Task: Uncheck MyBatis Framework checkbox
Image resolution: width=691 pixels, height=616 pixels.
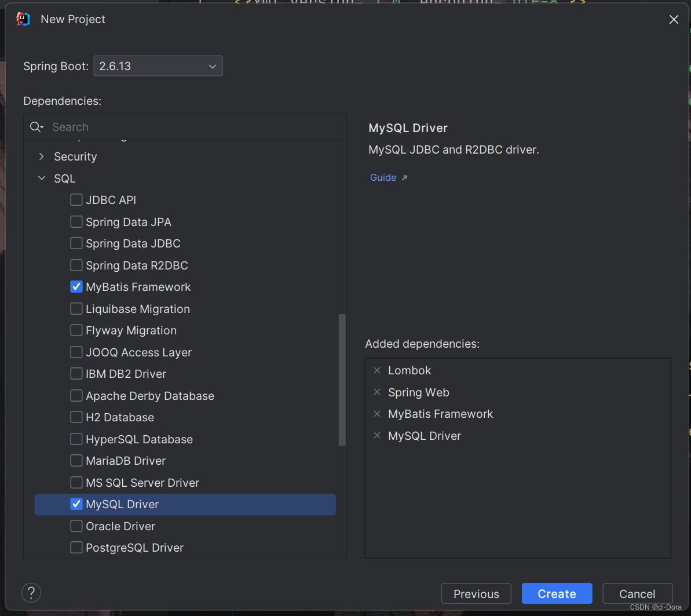Action: [x=76, y=287]
